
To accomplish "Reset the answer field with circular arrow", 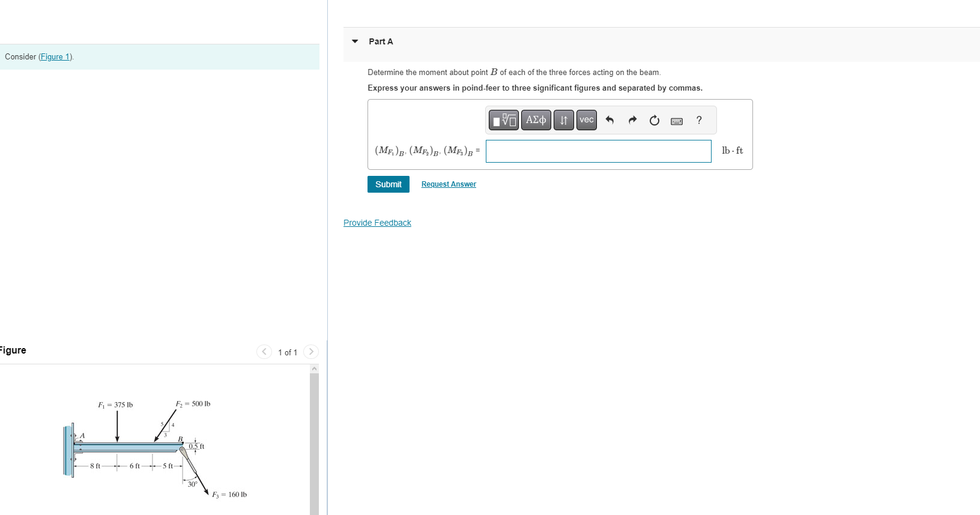I will (x=655, y=120).
